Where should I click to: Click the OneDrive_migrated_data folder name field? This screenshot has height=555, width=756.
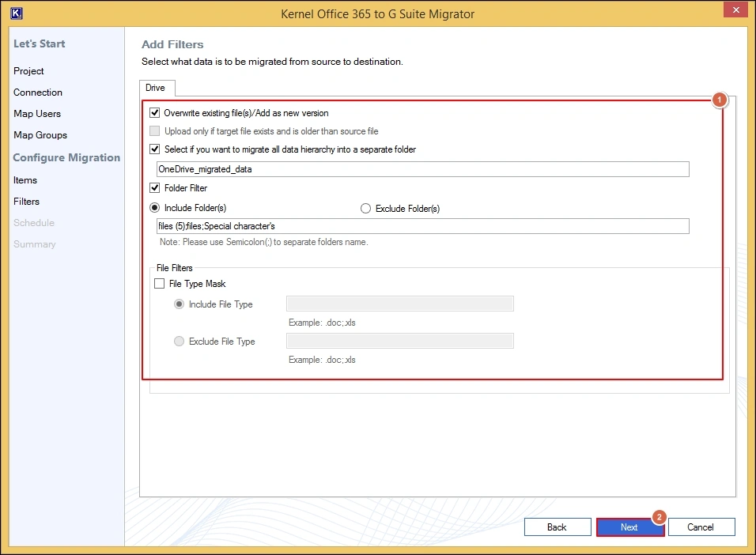[422, 169]
